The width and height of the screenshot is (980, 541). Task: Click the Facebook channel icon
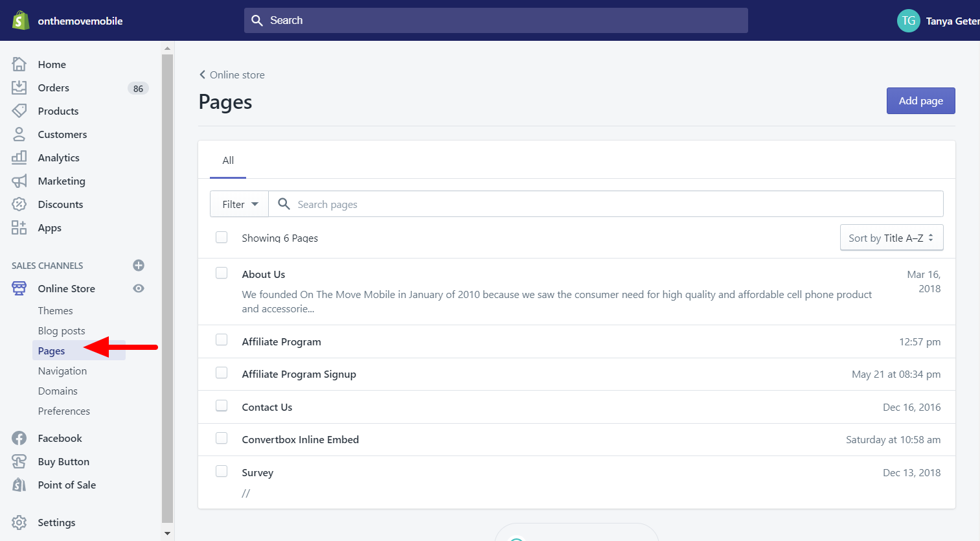[19, 438]
